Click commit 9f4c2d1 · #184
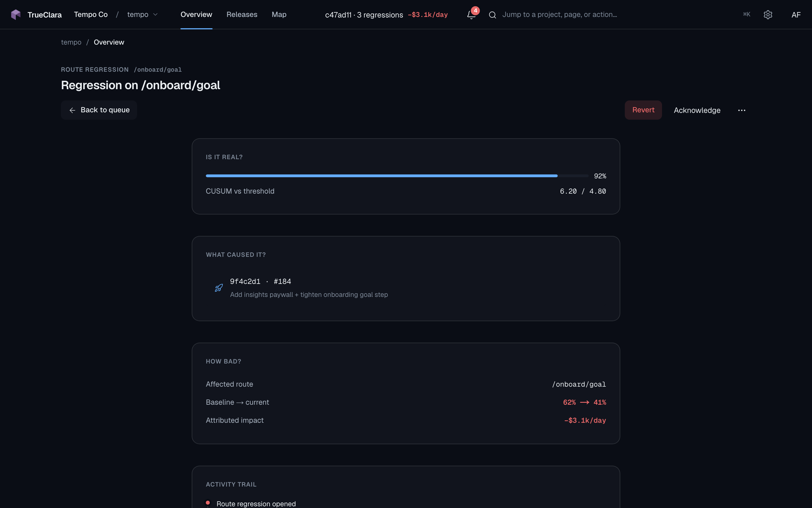This screenshot has width=812, height=508. [261, 282]
